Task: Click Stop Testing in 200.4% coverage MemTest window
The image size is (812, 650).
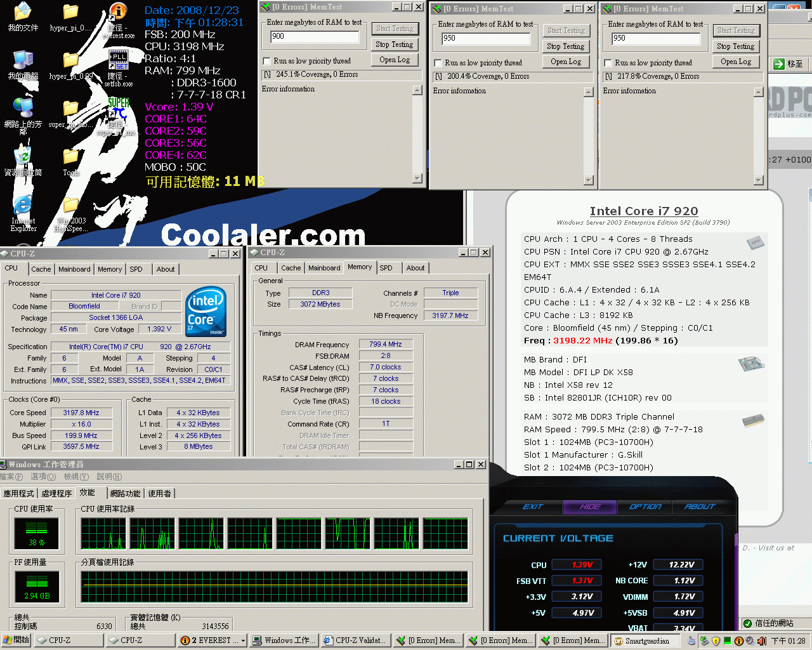Action: (x=565, y=46)
